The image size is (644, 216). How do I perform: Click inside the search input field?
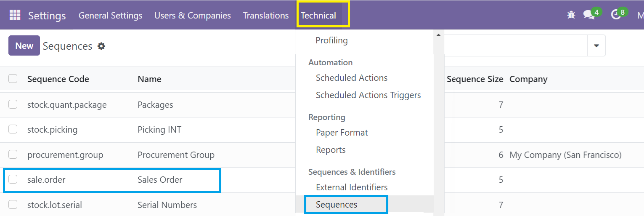point(515,45)
